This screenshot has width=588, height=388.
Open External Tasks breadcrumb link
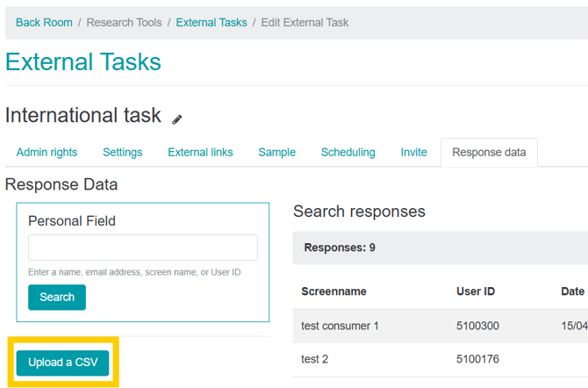[x=212, y=23]
